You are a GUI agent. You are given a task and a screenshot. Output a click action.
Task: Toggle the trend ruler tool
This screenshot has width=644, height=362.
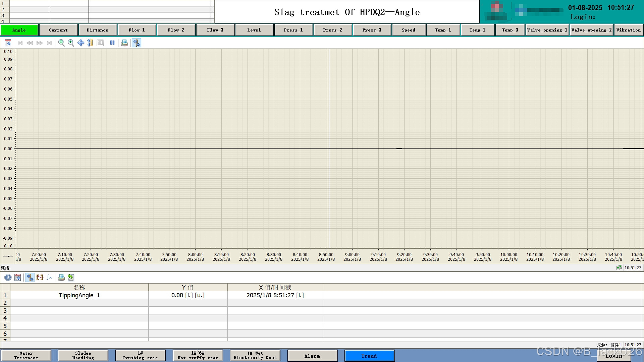tap(136, 43)
